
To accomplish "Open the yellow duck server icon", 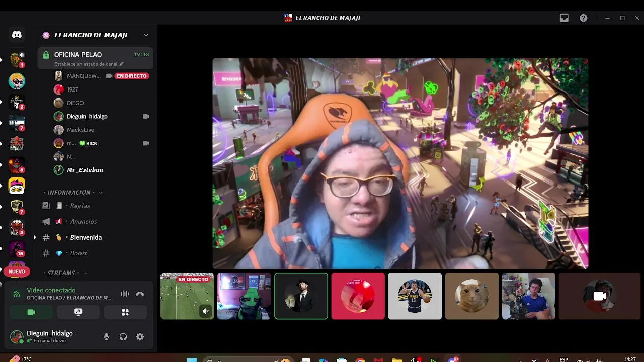I will (17, 186).
